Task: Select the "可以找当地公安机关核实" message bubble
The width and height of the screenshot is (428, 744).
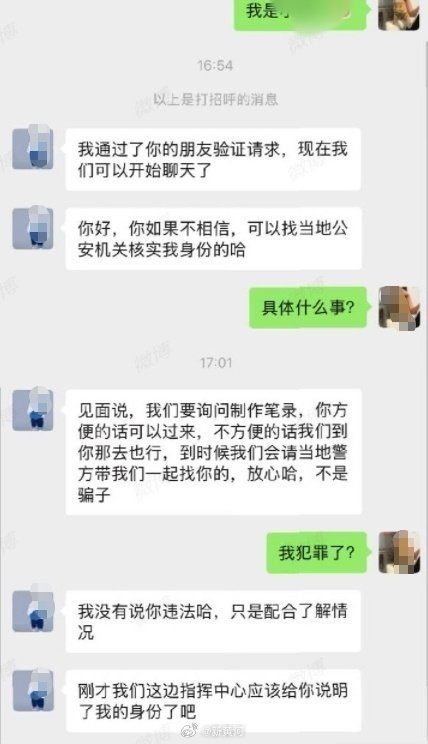Action: tap(213, 239)
